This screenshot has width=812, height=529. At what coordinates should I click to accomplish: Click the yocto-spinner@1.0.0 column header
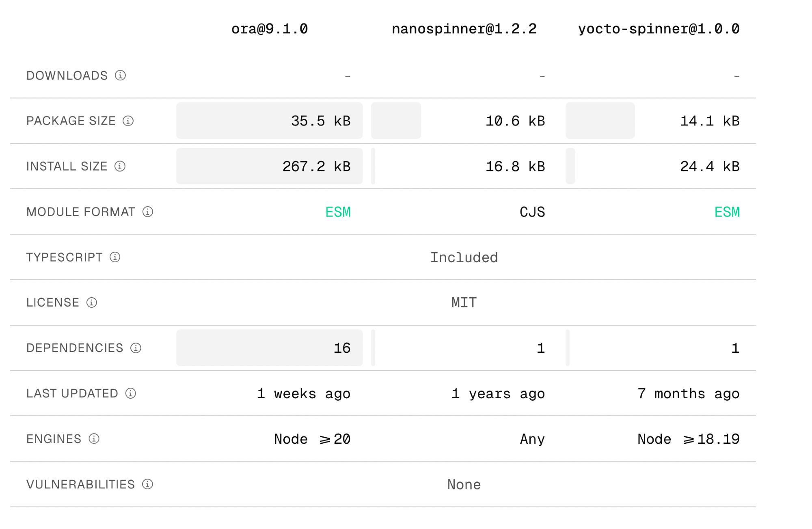(659, 29)
